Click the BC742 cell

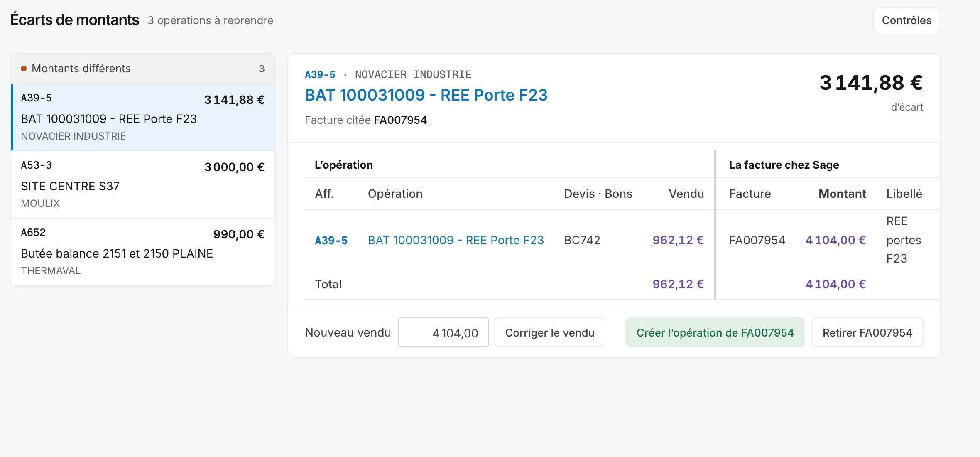click(582, 240)
